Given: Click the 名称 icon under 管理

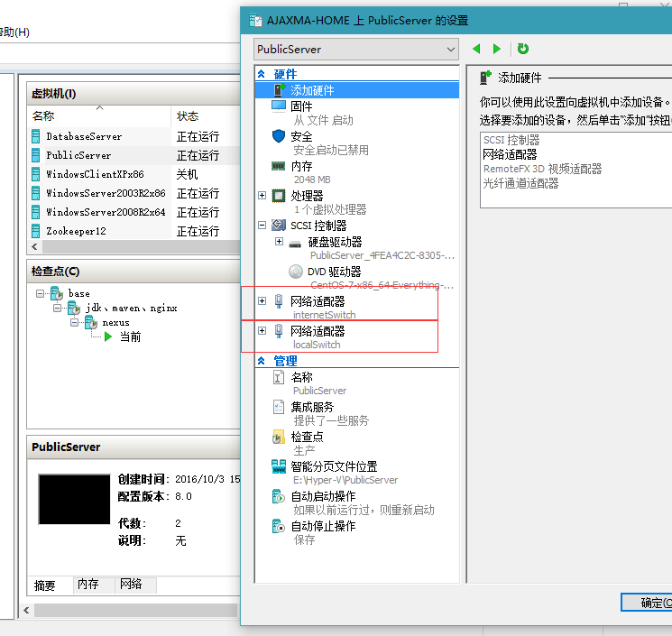Looking at the screenshot, I should pos(279,377).
